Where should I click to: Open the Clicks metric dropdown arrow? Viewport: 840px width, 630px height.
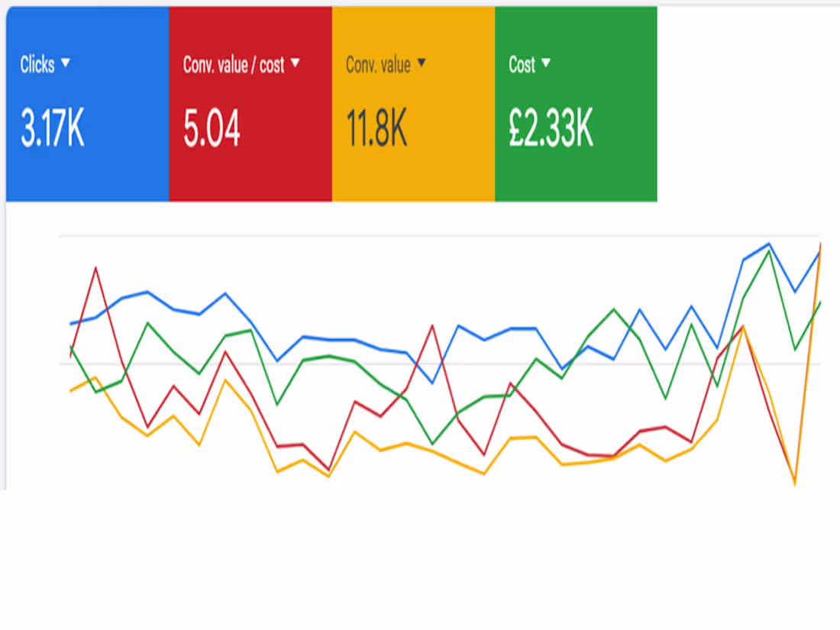66,65
